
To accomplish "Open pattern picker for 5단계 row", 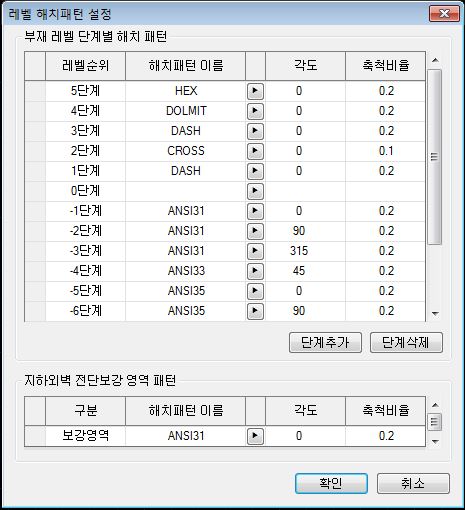I will 255,91.
